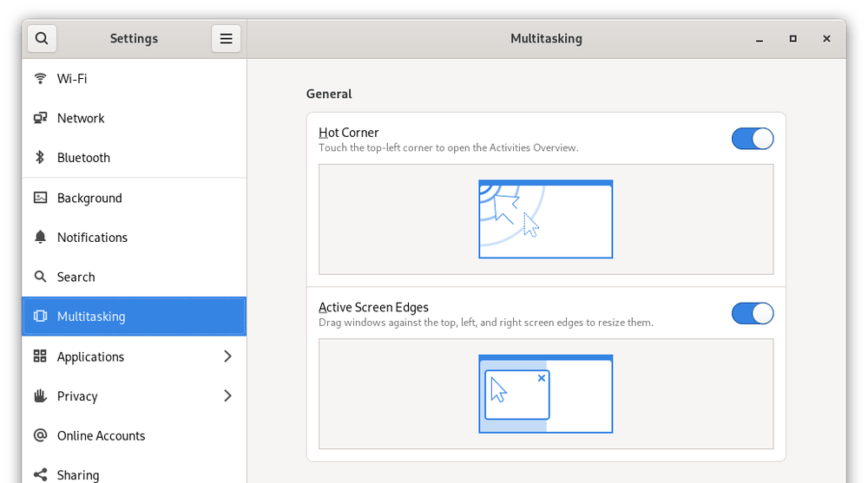Click 'Touch the top-left corner' description

click(x=449, y=147)
